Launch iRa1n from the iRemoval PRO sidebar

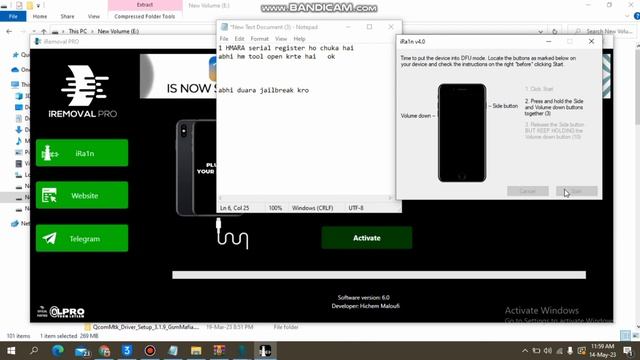click(x=82, y=153)
